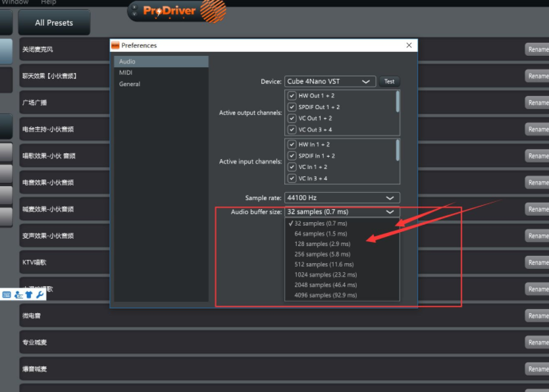Toggle SPDIF In 1 + 2 input channel
549x392 pixels.
[292, 156]
